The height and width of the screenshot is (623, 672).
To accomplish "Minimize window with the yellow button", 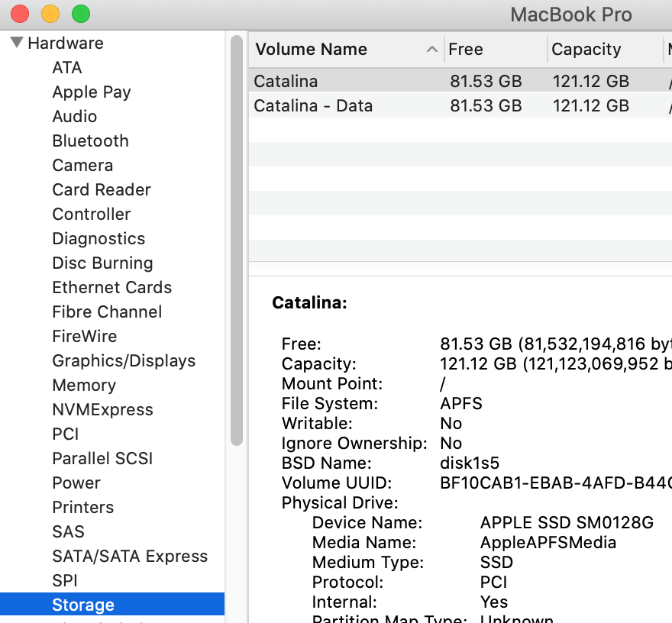I will (x=50, y=14).
